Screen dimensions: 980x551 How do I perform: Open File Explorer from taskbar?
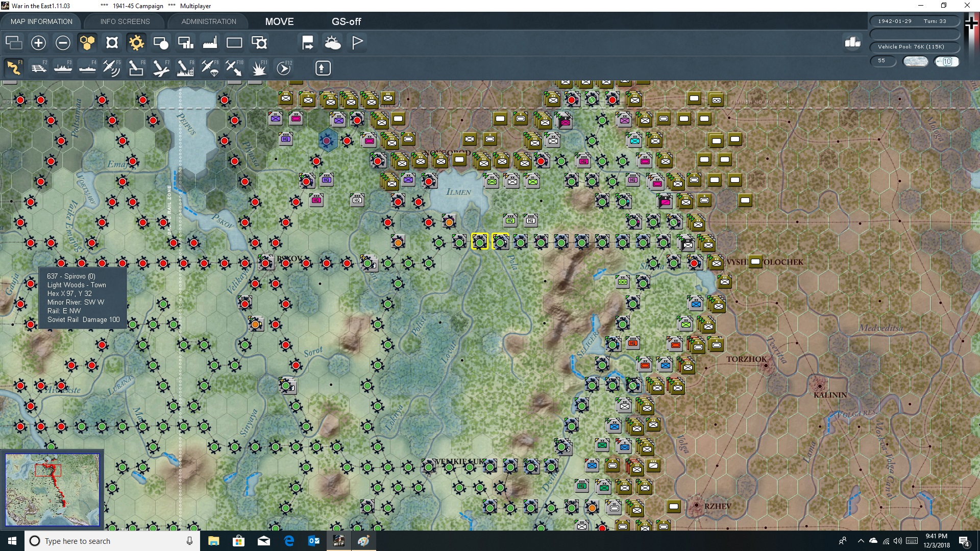[x=213, y=541]
